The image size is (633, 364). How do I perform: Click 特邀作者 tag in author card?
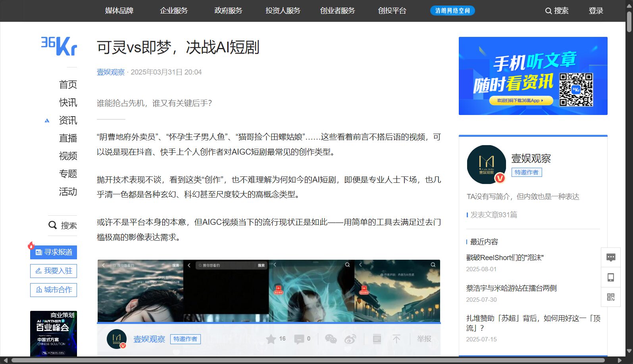click(x=527, y=172)
